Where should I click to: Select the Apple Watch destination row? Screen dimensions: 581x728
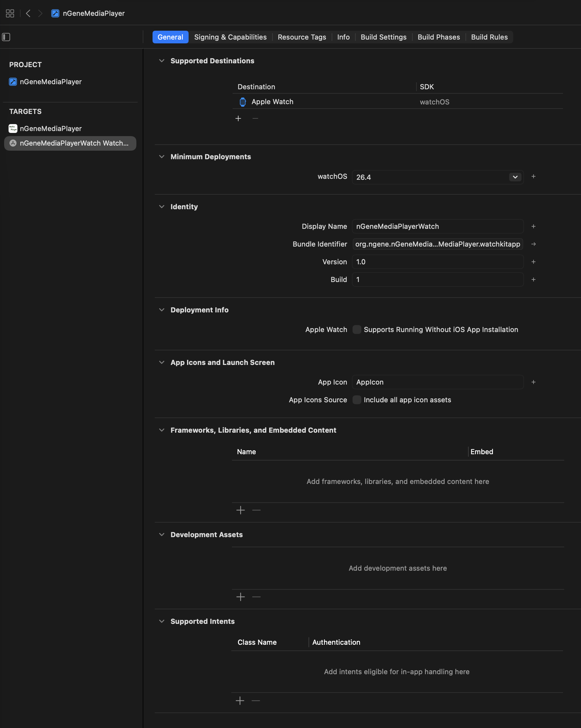click(397, 102)
